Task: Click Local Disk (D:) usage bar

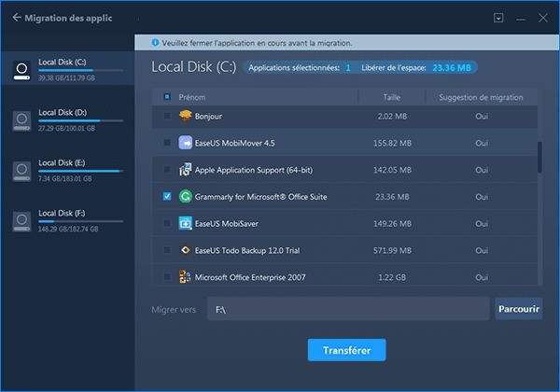Action: (80, 120)
